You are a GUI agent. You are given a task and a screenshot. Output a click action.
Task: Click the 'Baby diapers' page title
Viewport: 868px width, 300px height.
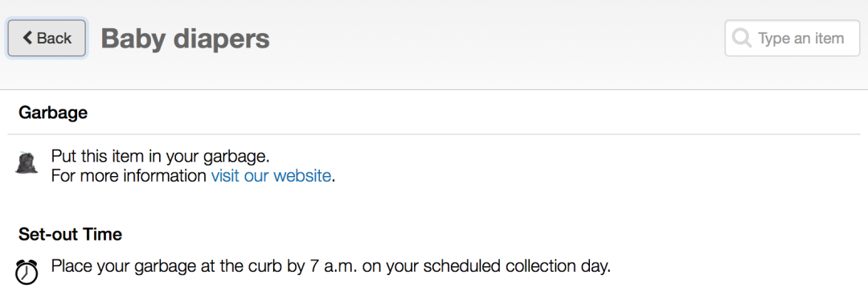tap(186, 38)
